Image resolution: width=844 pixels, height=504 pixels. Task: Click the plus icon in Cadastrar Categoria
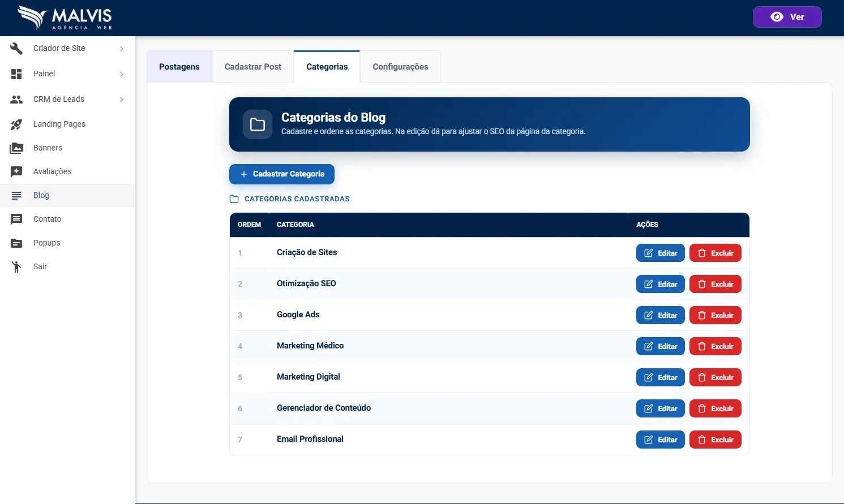point(244,174)
